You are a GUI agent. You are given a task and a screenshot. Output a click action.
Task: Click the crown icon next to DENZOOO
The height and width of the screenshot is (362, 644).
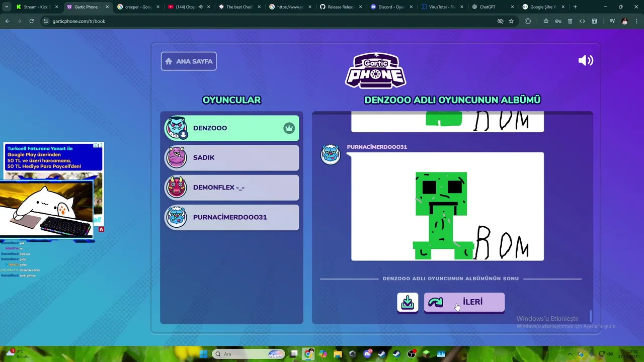289,128
